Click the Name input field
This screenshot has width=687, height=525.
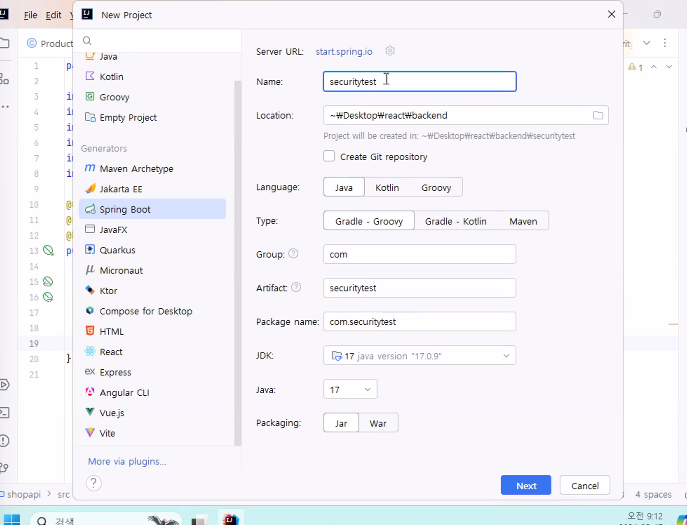click(420, 82)
